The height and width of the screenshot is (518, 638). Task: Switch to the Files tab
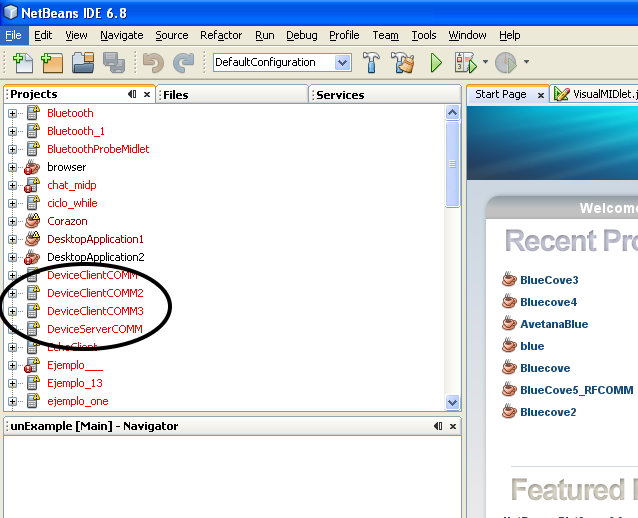coord(232,95)
